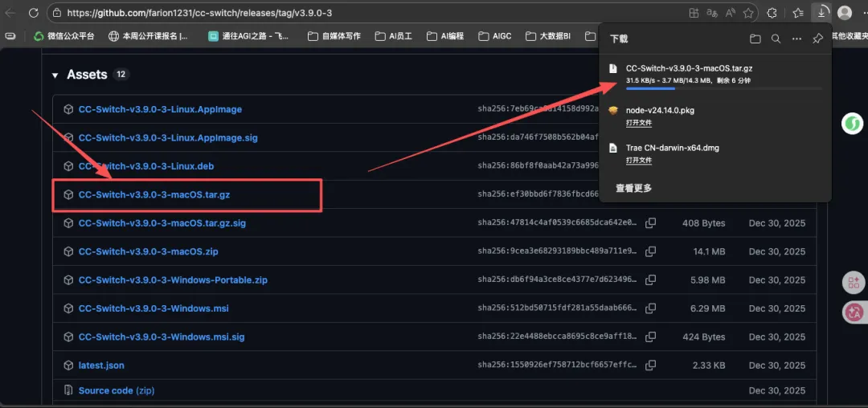Click the downloads toolbar button

pos(821,12)
